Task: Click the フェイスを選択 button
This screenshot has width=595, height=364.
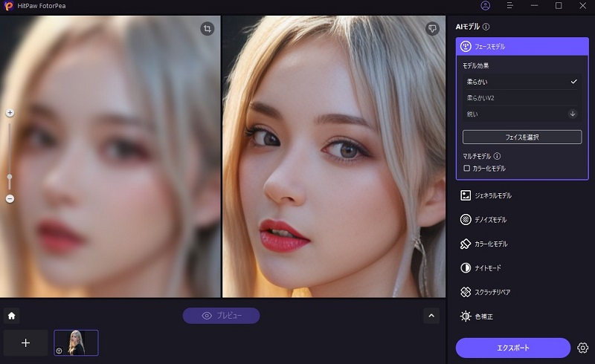Action: [x=522, y=137]
